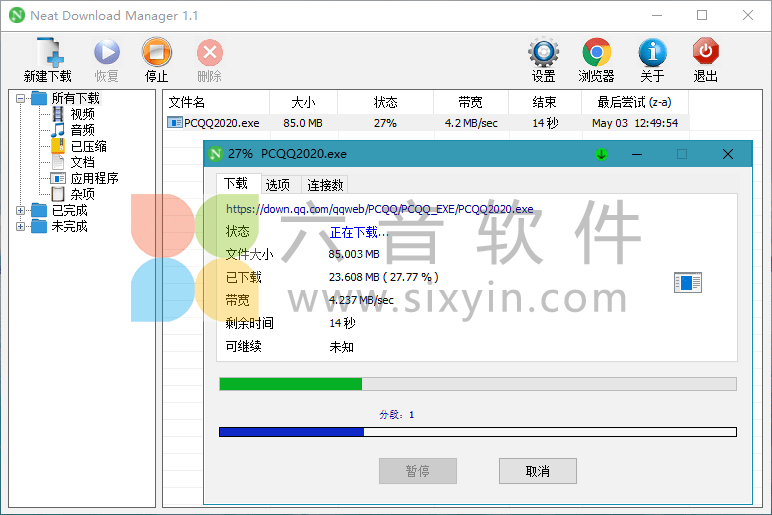
Task: Click the 新建下载 new download icon
Action: tap(48, 52)
